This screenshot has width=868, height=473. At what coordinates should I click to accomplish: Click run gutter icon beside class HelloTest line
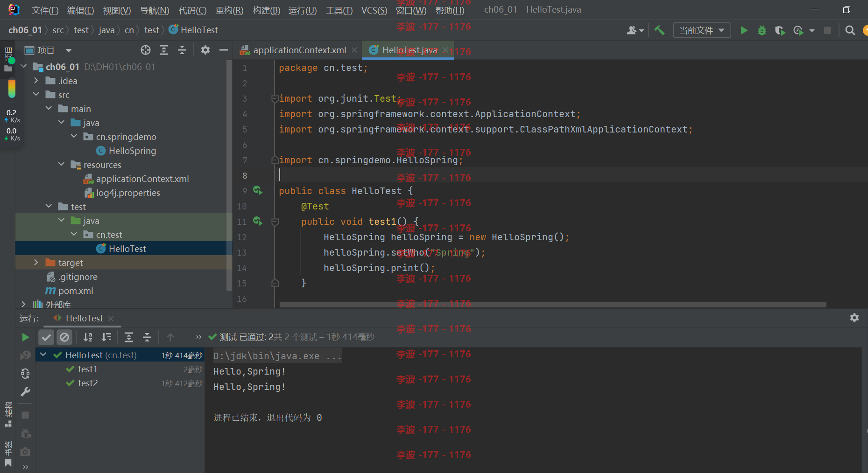[258, 190]
